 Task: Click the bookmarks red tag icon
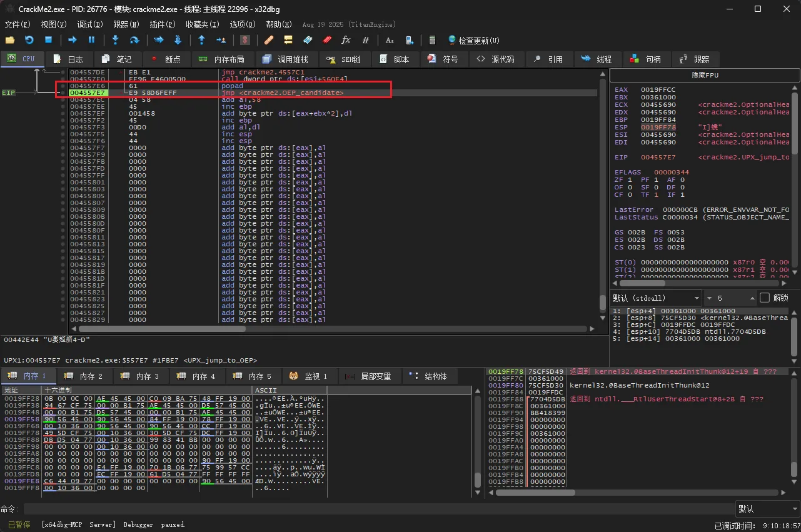pos(326,40)
